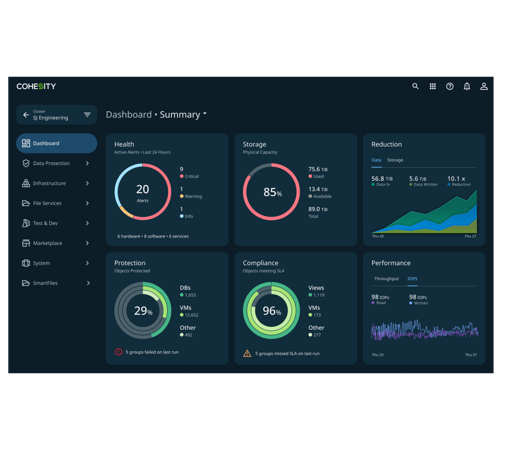520x450 pixels.
Task: Click the back arrow beside SJ Engineering
Action: click(x=26, y=115)
